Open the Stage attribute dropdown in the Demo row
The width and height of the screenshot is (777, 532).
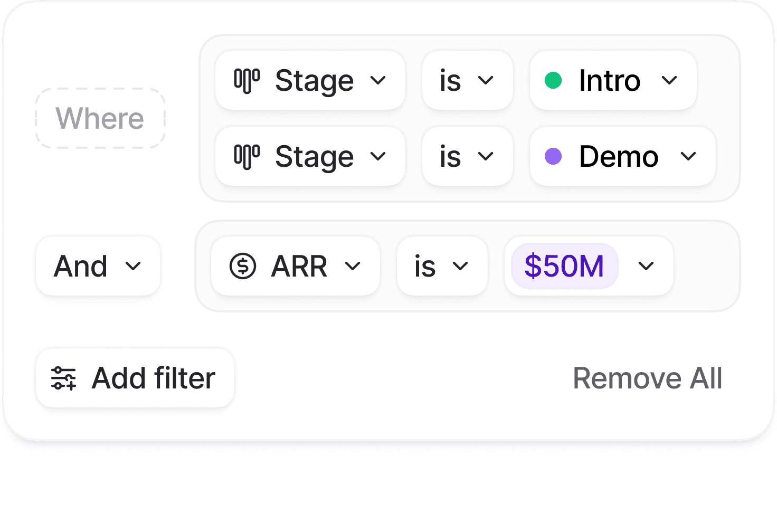tap(310, 157)
